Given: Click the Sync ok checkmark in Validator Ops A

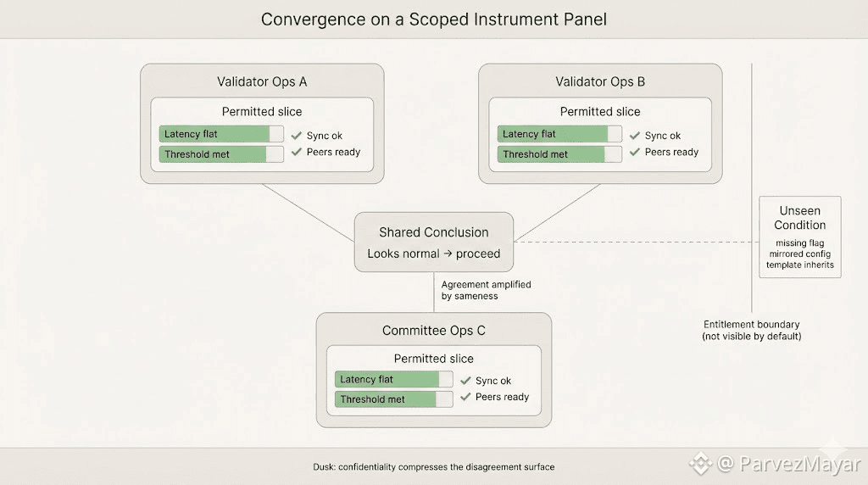Looking at the screenshot, I should tap(297, 136).
